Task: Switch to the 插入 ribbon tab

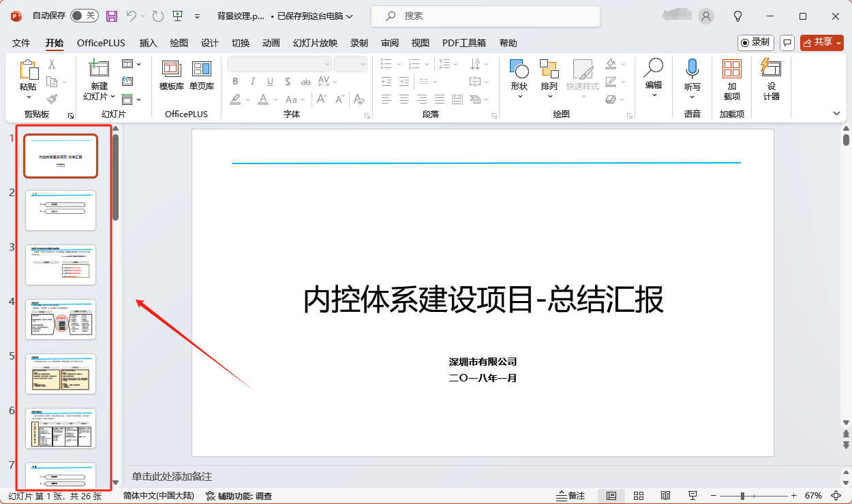Action: [x=148, y=43]
